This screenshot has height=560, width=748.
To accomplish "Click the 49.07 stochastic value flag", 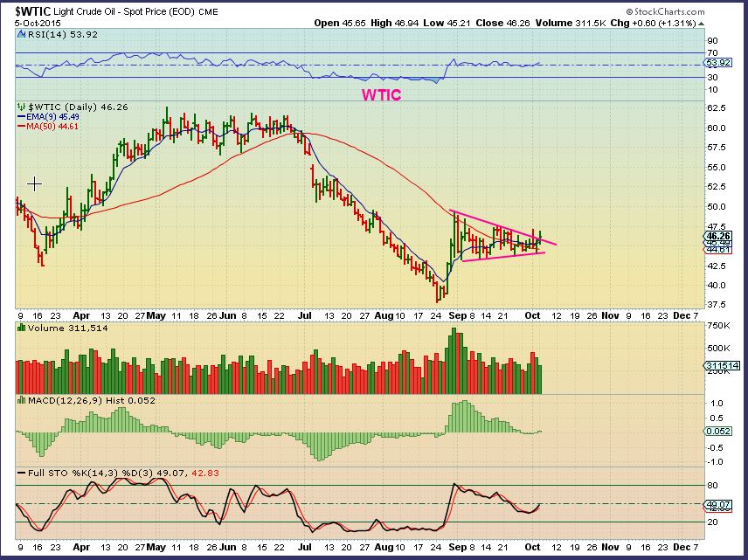I will coord(717,505).
